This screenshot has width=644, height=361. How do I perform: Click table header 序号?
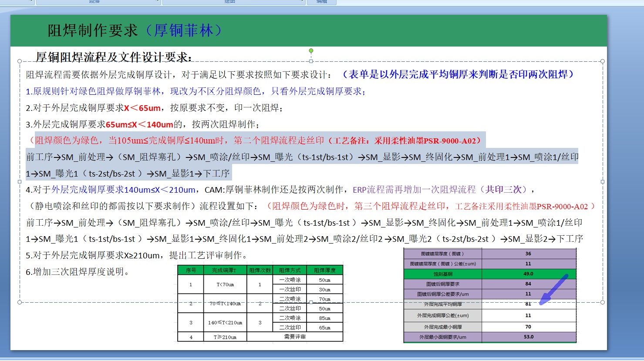[191, 270]
